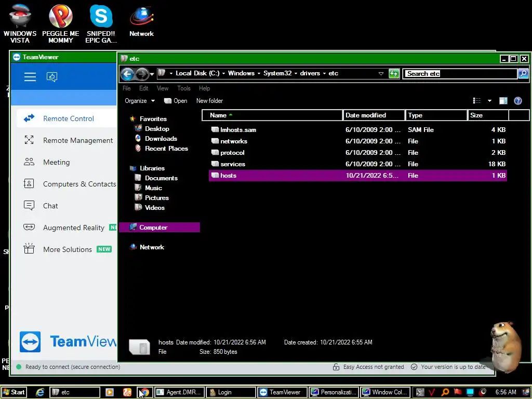Open the Edit menu

coord(143,88)
